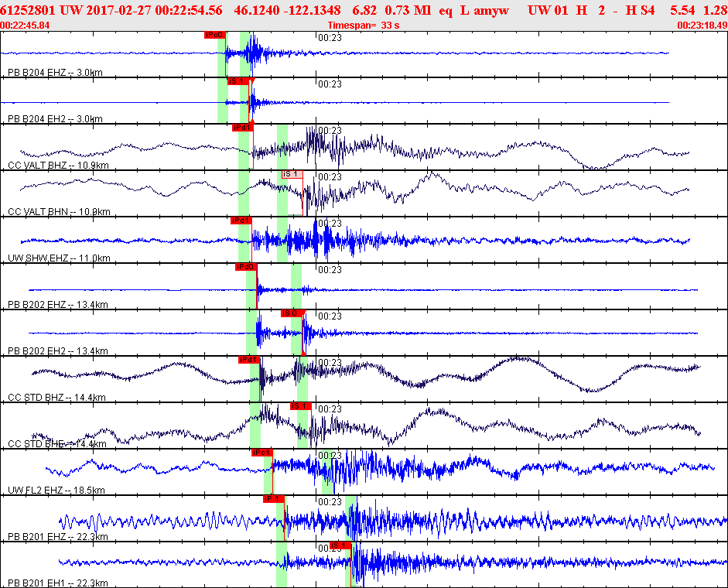
Task: Click the 'CC STD BHE -- 14.4km' label
Action: pyautogui.click(x=57, y=444)
